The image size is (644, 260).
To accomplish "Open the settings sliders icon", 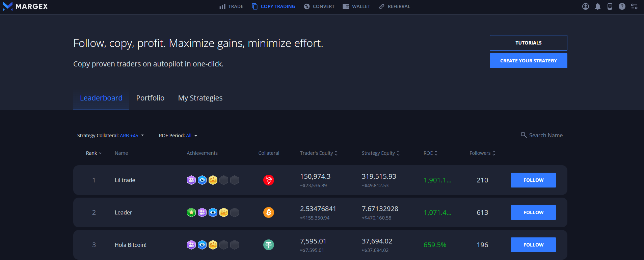I will click(x=634, y=6).
